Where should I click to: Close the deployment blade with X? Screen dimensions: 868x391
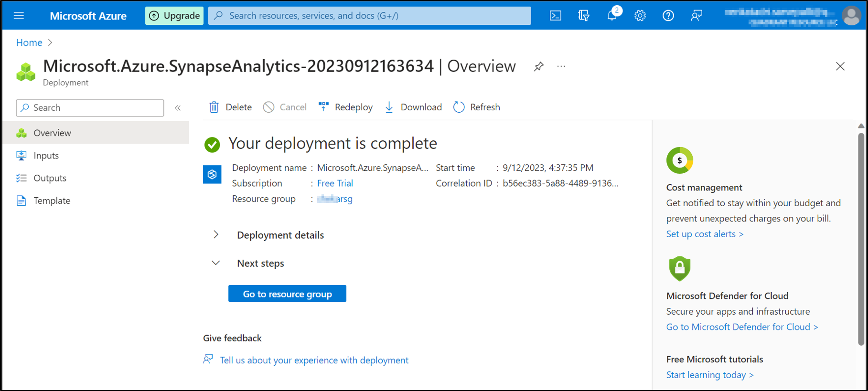[x=840, y=66]
